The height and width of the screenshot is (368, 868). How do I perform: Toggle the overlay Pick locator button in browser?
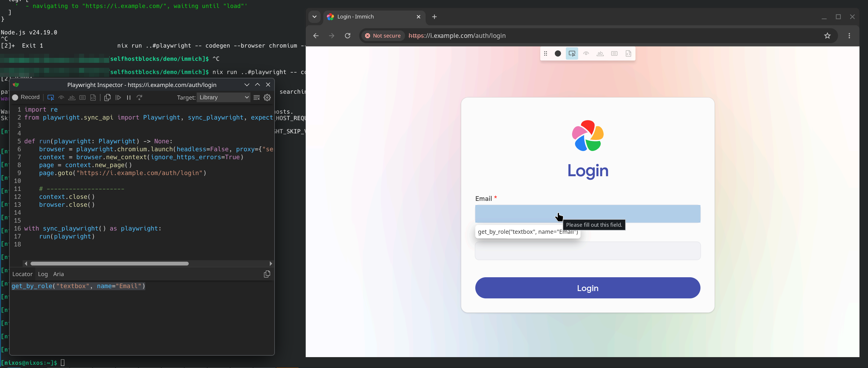(572, 53)
